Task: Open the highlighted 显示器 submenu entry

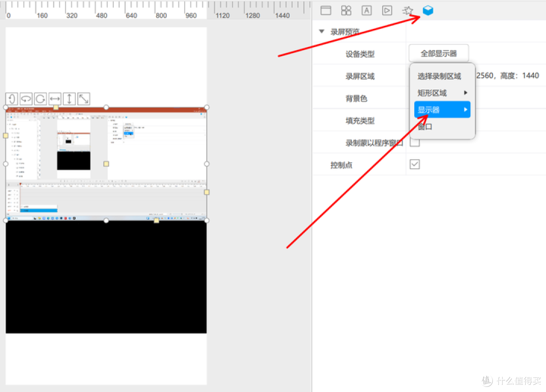Action: click(442, 110)
